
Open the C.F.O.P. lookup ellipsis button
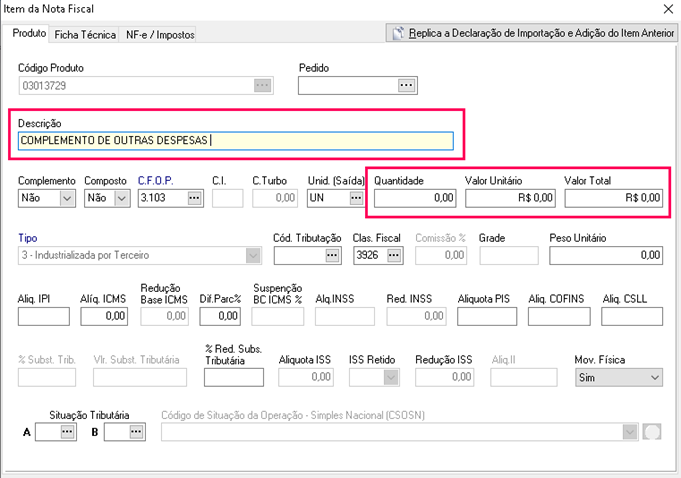click(194, 198)
